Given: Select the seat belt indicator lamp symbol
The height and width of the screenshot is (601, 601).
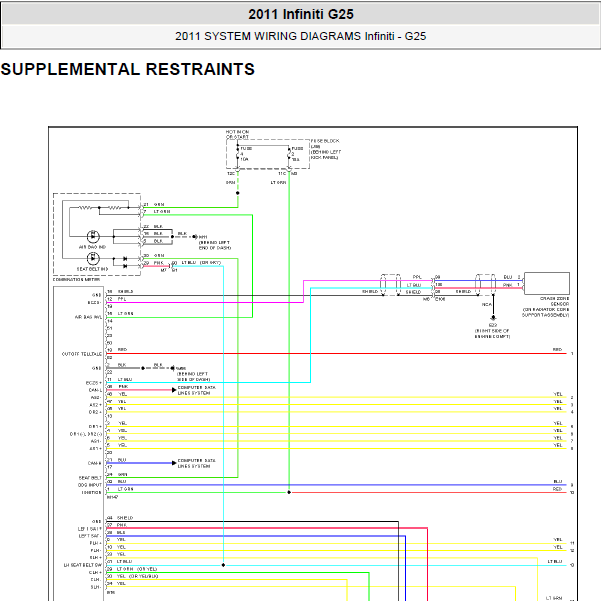Looking at the screenshot, I should [93, 259].
